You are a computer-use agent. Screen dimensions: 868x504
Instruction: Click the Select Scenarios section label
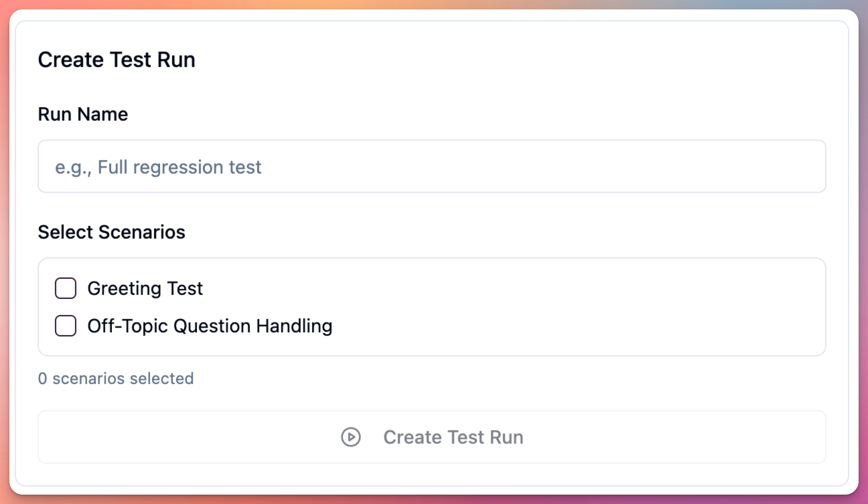[x=112, y=232]
